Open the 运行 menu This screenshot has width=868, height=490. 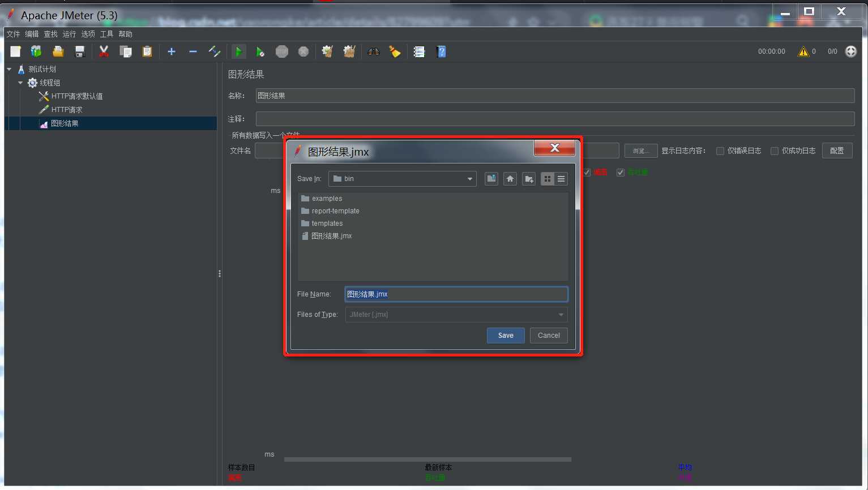(x=69, y=34)
